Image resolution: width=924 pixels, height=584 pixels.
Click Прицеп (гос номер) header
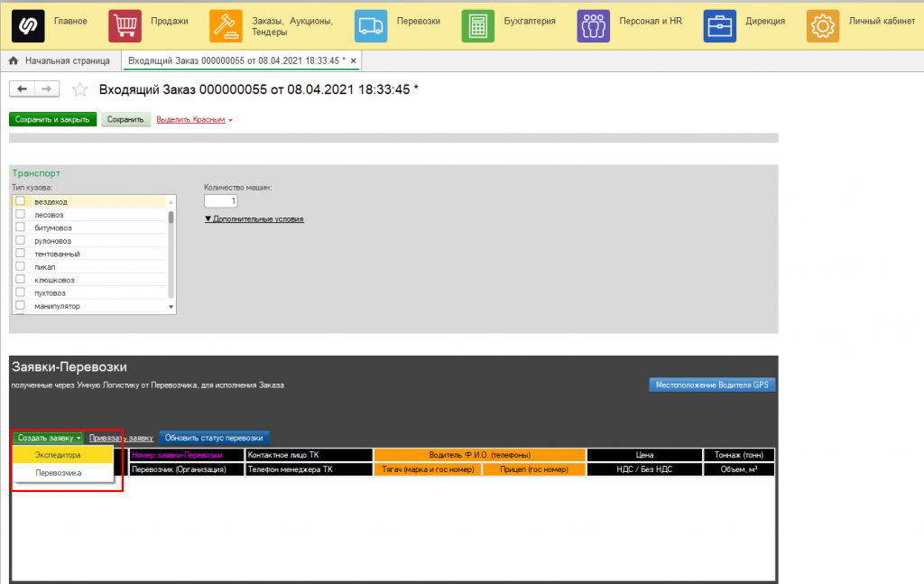click(534, 469)
